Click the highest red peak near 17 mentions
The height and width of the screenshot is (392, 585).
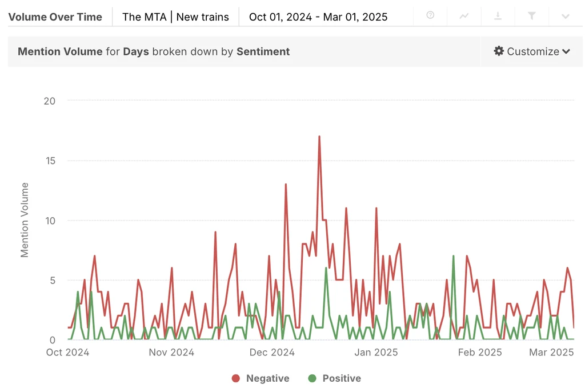click(319, 137)
